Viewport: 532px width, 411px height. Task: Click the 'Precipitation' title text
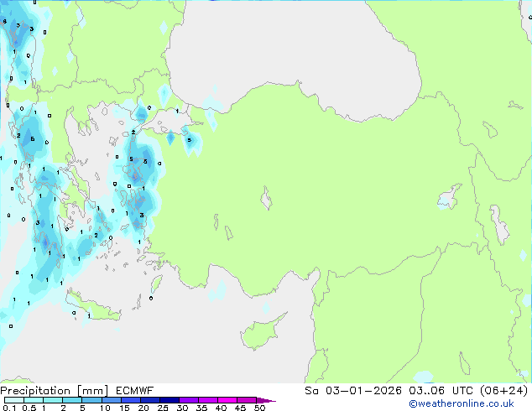35,391
